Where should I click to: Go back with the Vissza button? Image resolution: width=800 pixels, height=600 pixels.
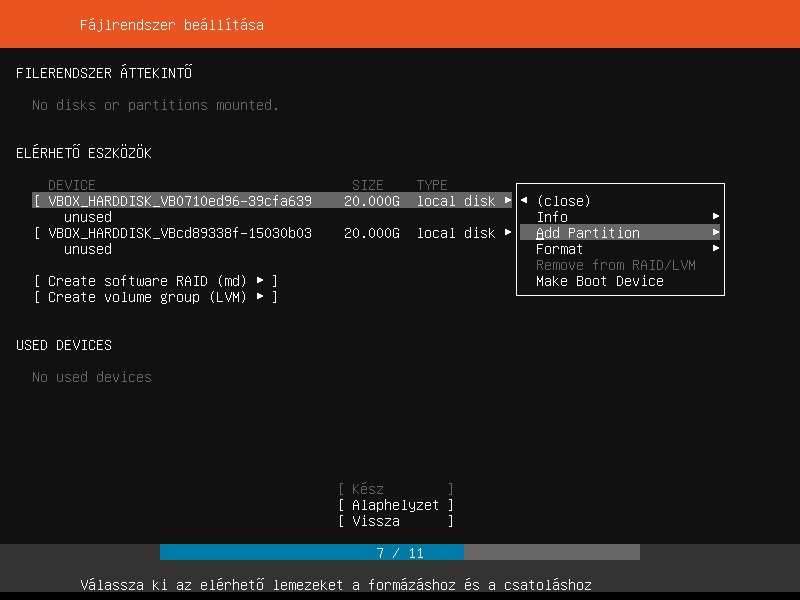coord(395,521)
